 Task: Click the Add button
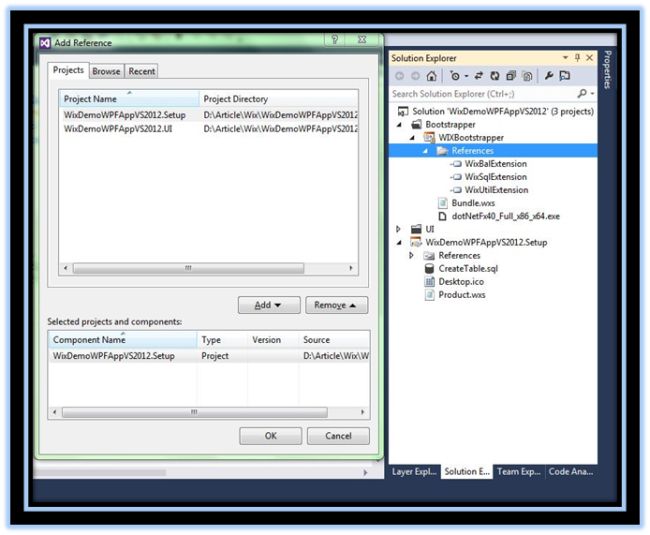click(269, 305)
